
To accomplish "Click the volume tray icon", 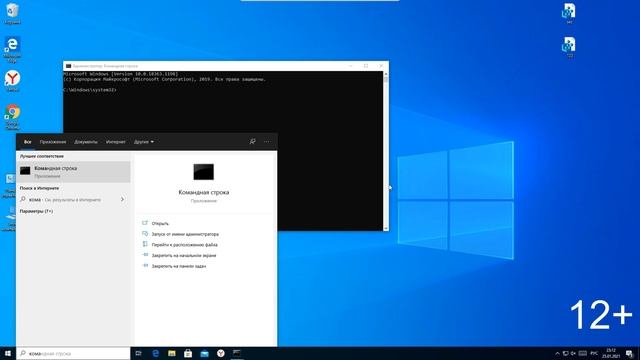I will pos(573,353).
